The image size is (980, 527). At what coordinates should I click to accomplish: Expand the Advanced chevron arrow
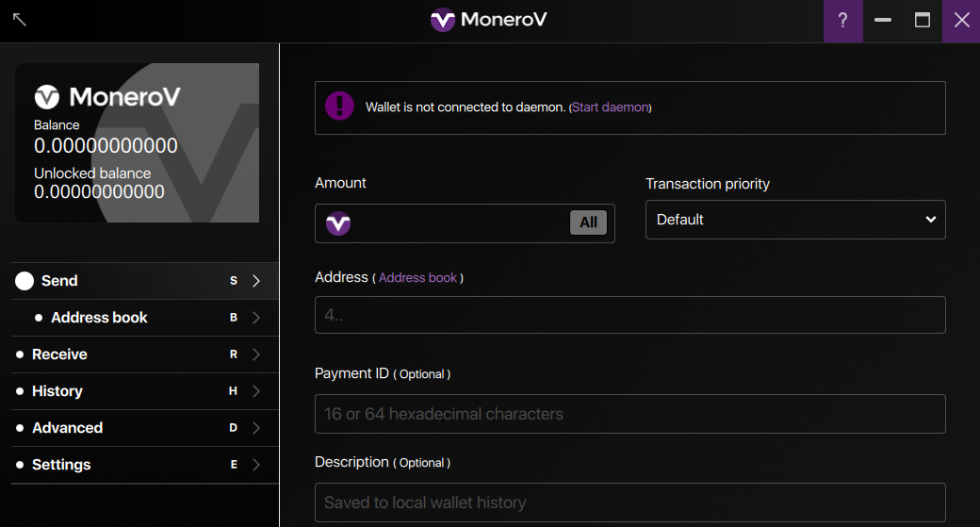(x=255, y=428)
